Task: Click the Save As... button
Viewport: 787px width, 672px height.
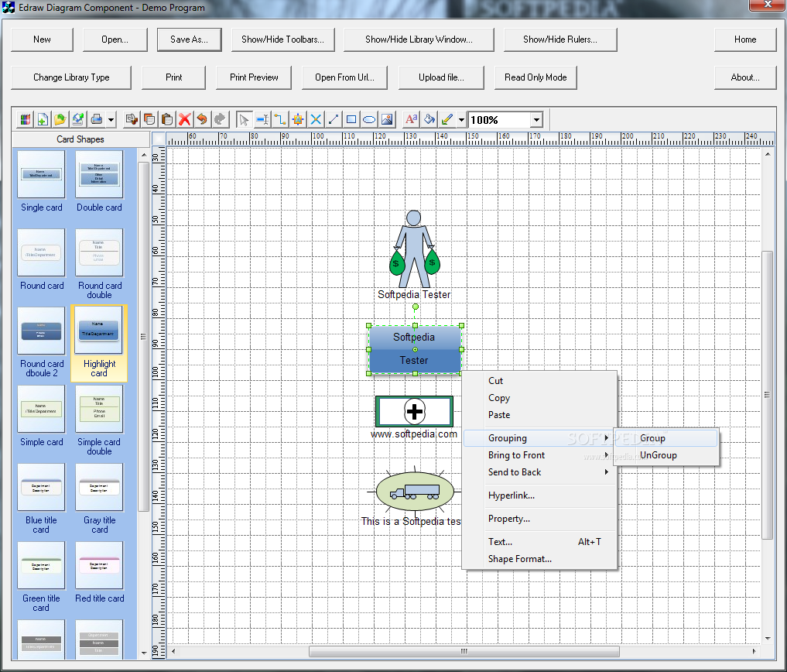Action: click(190, 39)
